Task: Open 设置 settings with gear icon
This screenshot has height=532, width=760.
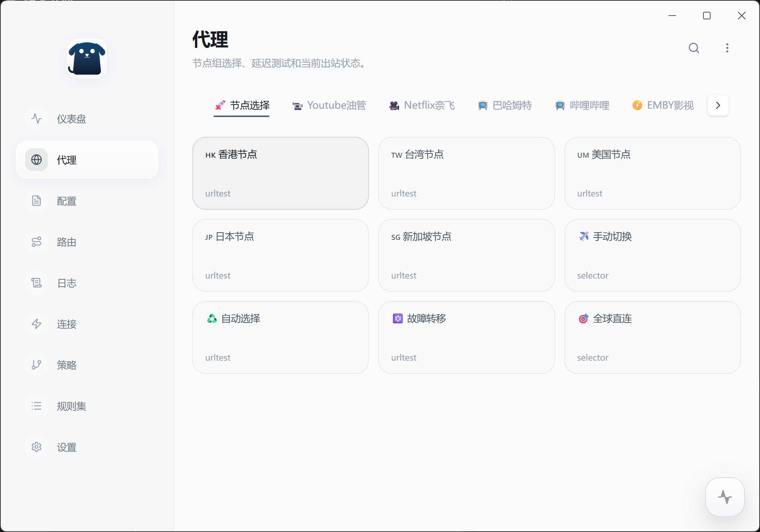Action: pos(66,447)
